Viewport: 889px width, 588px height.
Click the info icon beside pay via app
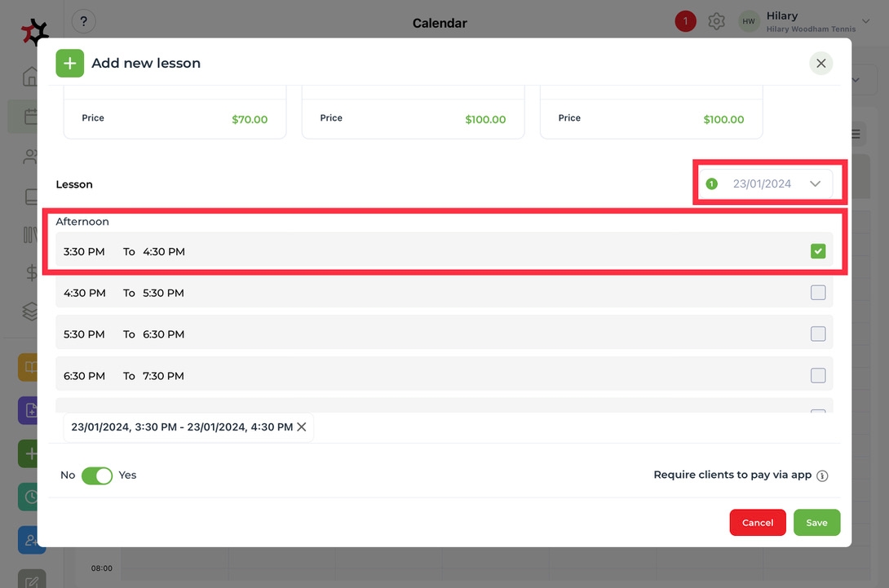pyautogui.click(x=822, y=475)
